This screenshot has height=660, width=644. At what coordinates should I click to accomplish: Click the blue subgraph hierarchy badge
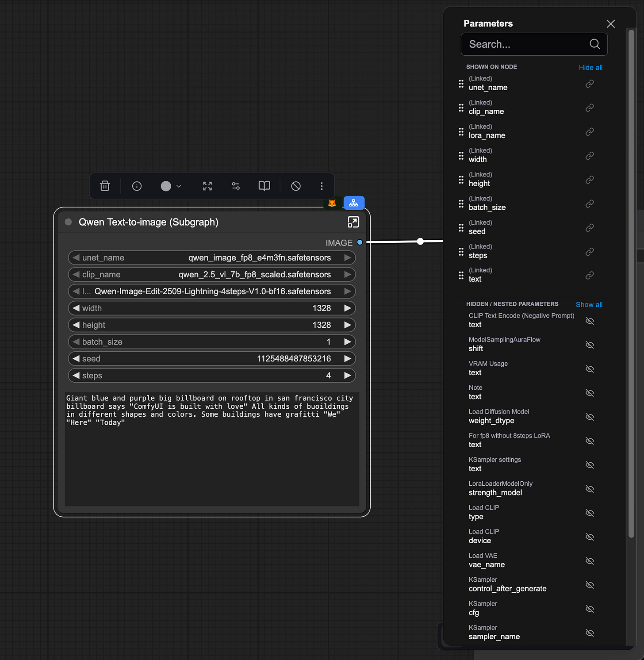[354, 203]
